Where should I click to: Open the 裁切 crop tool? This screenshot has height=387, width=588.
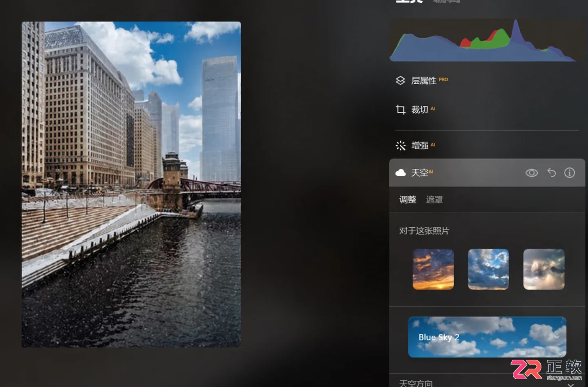click(415, 110)
